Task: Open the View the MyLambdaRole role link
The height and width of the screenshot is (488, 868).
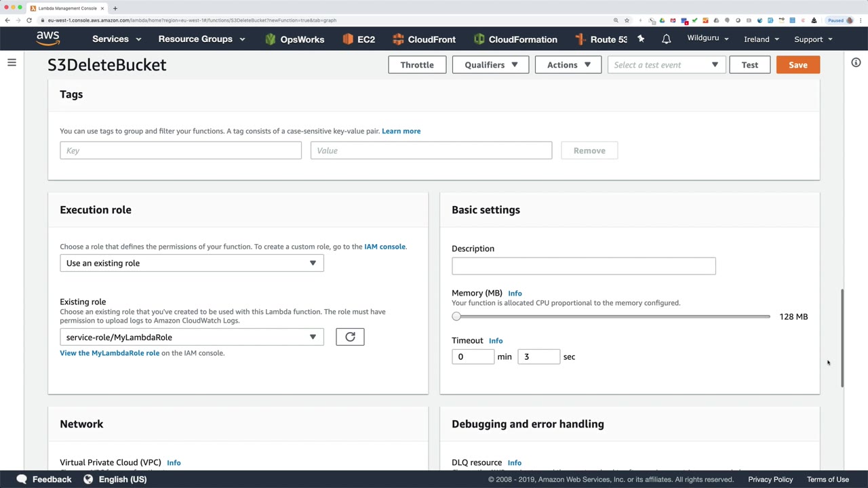Action: (x=110, y=353)
